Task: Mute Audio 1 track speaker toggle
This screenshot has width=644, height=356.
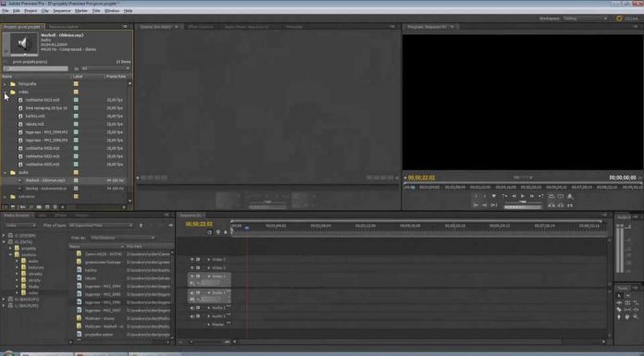Action: point(192,293)
